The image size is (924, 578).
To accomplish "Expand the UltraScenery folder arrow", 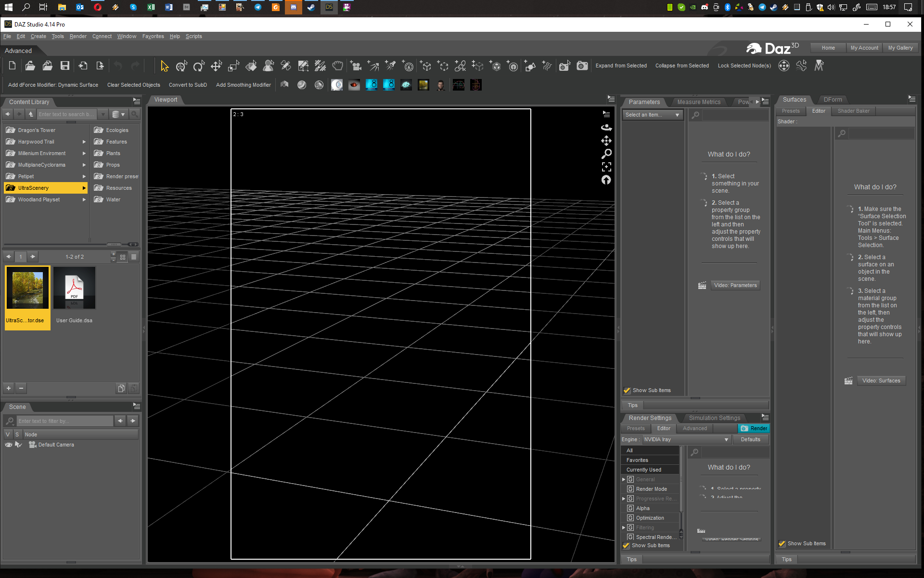I will coord(84,188).
